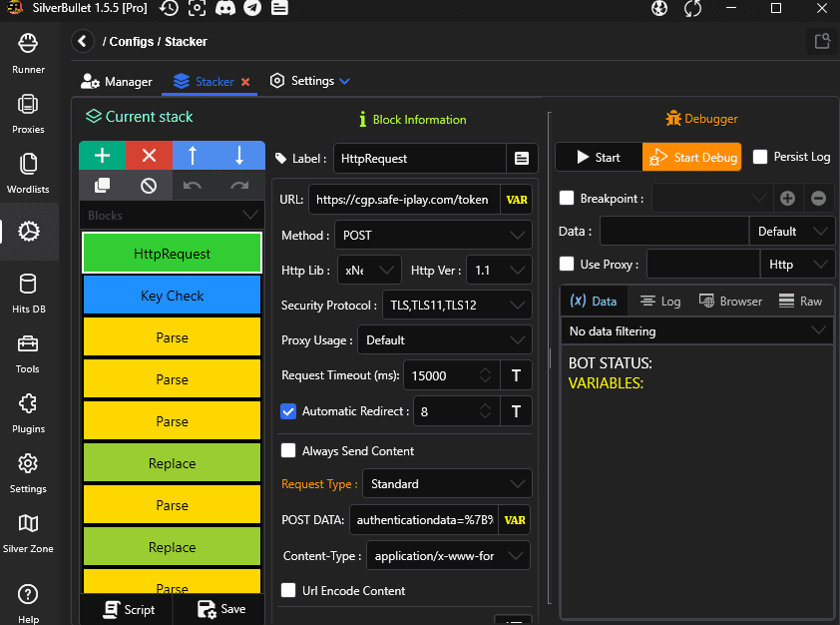
Task: Open Proxies section in sidebar
Action: 28,113
